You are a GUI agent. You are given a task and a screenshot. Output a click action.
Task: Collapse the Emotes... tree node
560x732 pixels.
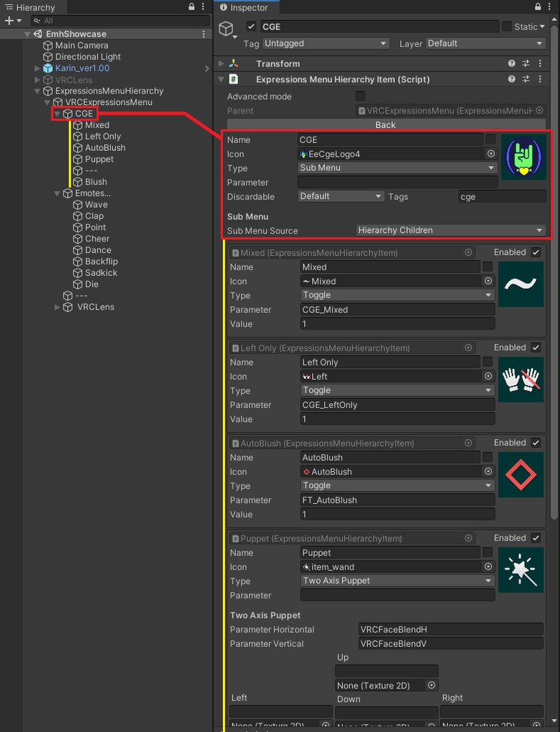click(57, 193)
